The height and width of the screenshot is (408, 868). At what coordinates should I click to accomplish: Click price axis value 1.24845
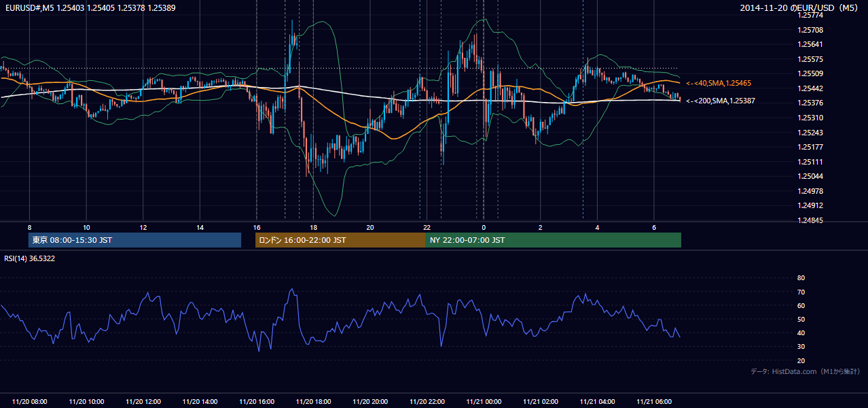click(x=810, y=220)
